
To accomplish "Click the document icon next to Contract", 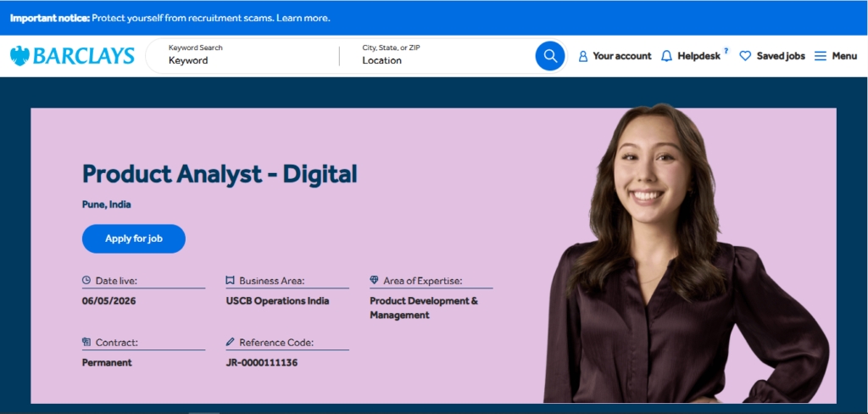I will [x=86, y=342].
